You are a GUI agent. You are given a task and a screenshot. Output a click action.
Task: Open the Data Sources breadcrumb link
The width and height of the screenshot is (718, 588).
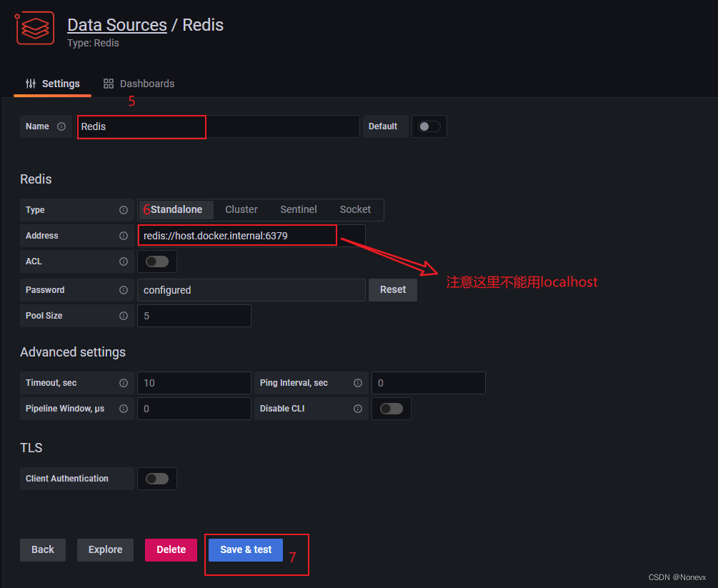point(116,24)
